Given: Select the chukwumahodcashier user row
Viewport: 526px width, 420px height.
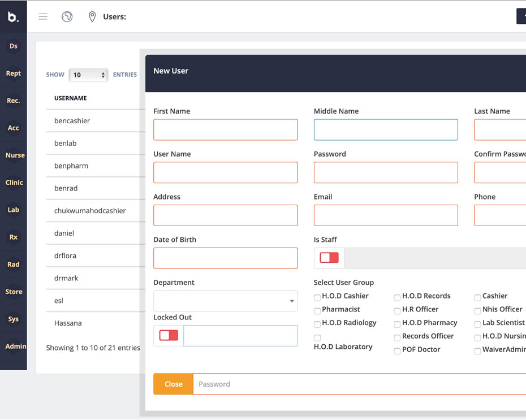Looking at the screenshot, I should pos(96,210).
